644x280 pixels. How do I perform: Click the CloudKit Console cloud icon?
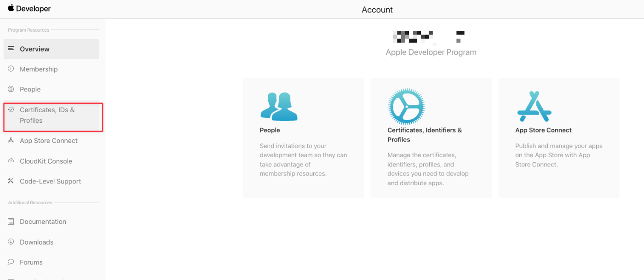(11, 161)
